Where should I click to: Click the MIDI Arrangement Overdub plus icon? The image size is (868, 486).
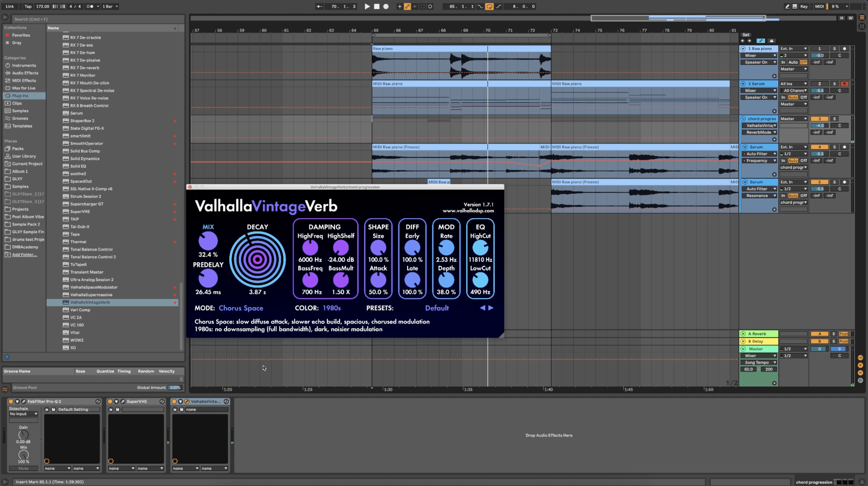point(400,6)
